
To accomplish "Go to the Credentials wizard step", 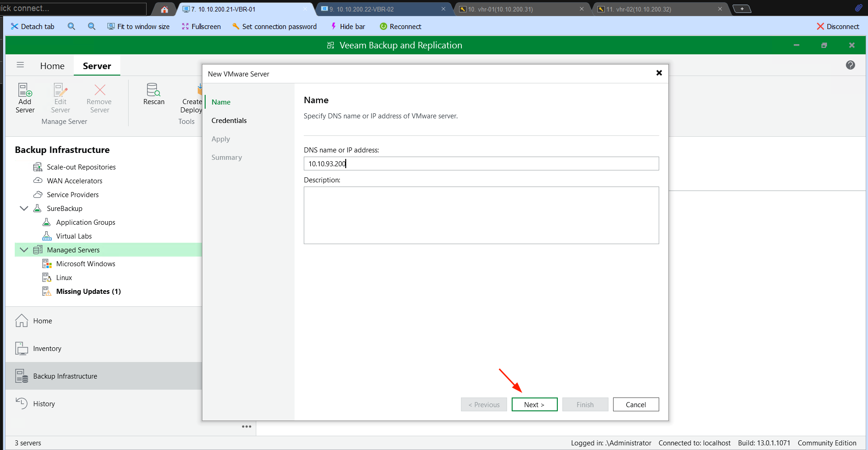I will pos(229,121).
